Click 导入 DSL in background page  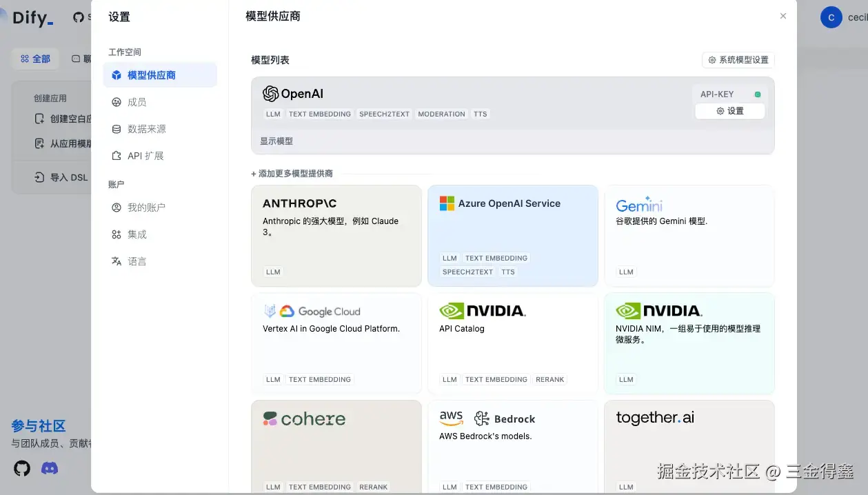61,177
